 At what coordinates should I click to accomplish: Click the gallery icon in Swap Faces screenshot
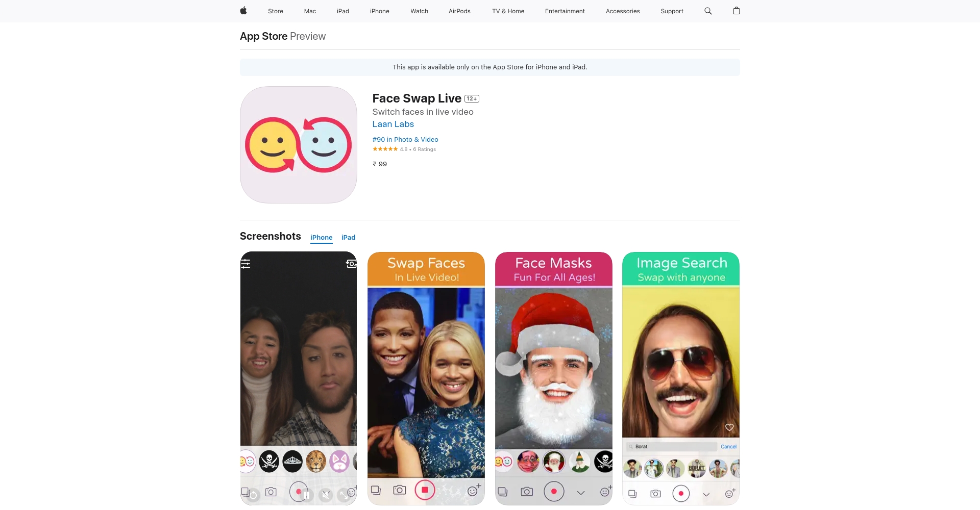[x=376, y=491]
